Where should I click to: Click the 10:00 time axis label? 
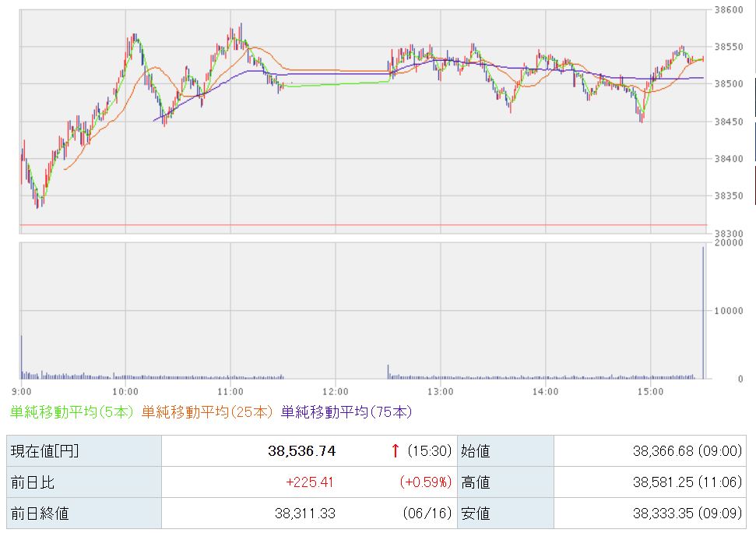[x=125, y=392]
